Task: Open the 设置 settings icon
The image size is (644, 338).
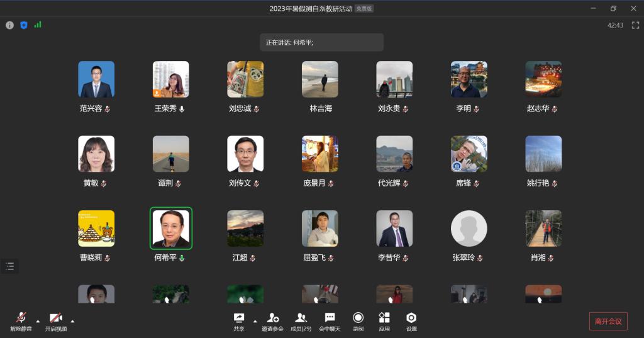Action: [411, 321]
